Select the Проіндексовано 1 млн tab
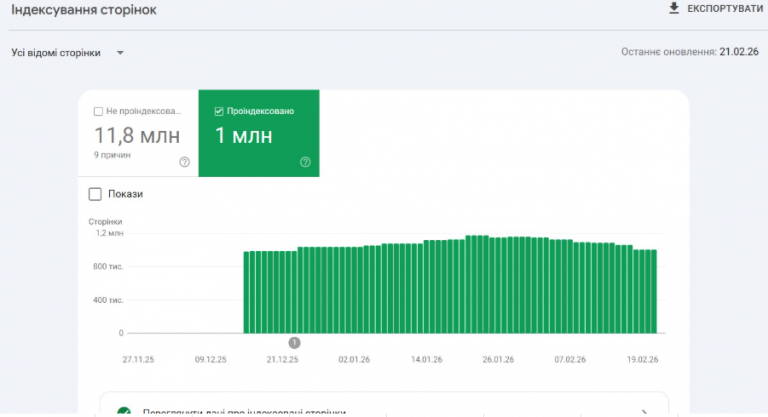Viewport: 768px width, 417px height. click(259, 133)
